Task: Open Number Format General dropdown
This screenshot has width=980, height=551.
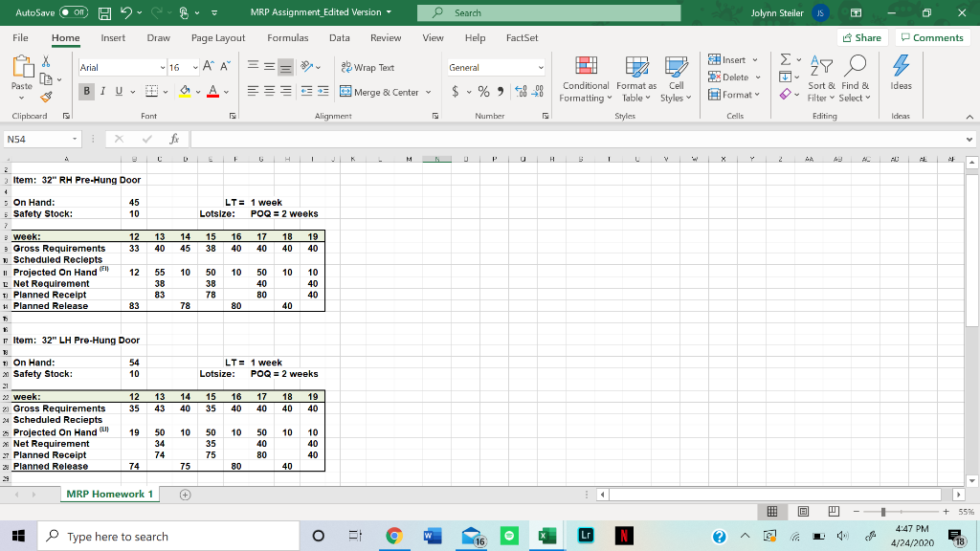Action: (x=541, y=68)
